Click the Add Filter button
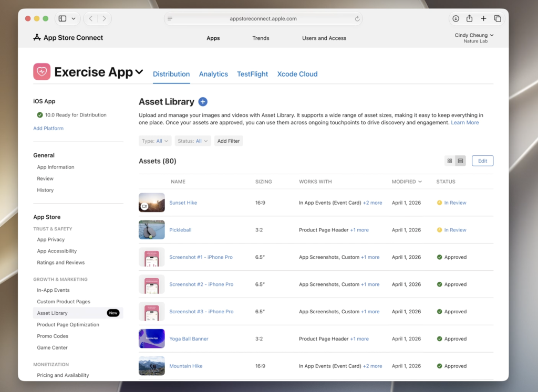 229,141
